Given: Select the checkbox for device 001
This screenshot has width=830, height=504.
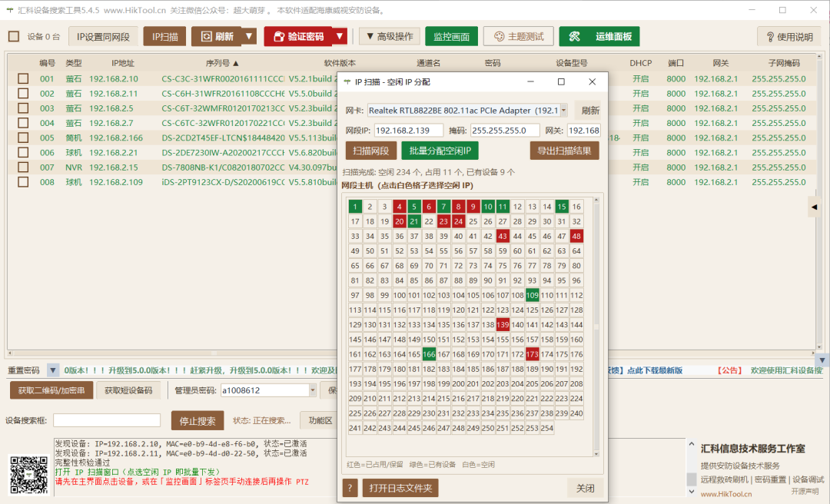Looking at the screenshot, I should click(x=23, y=78).
